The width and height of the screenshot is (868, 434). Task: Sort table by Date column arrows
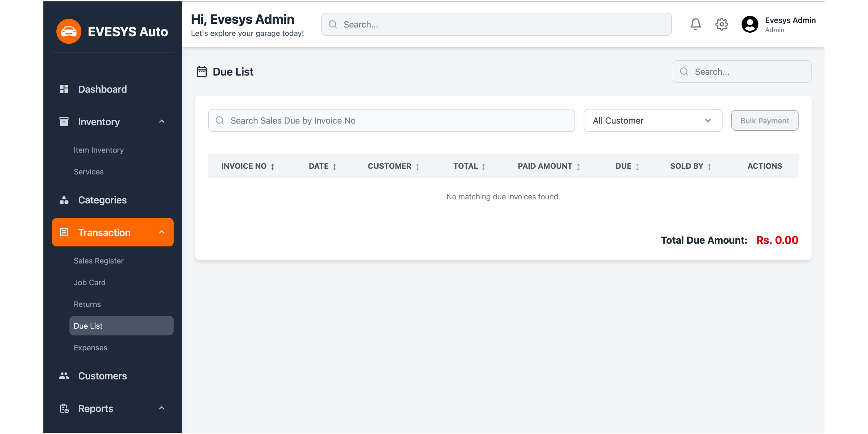point(334,166)
